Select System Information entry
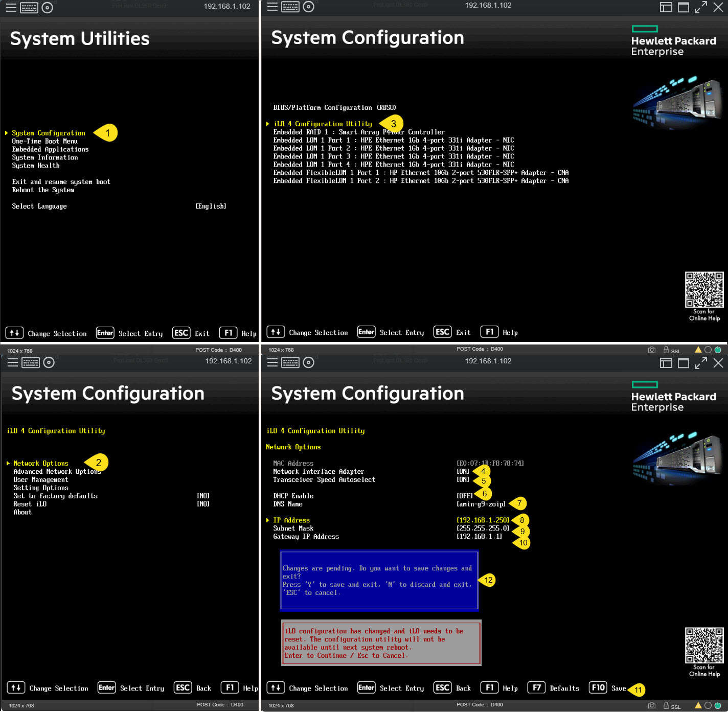The image size is (728, 712). click(x=45, y=158)
